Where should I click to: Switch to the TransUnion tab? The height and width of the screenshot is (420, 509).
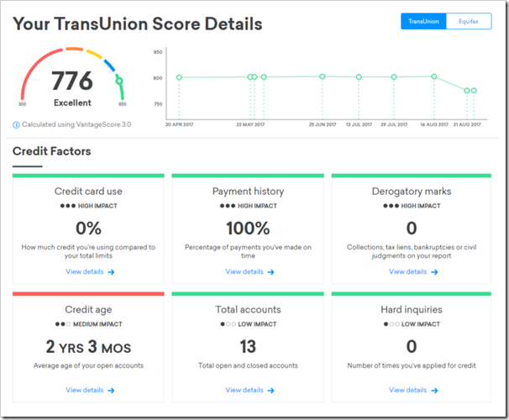[423, 22]
